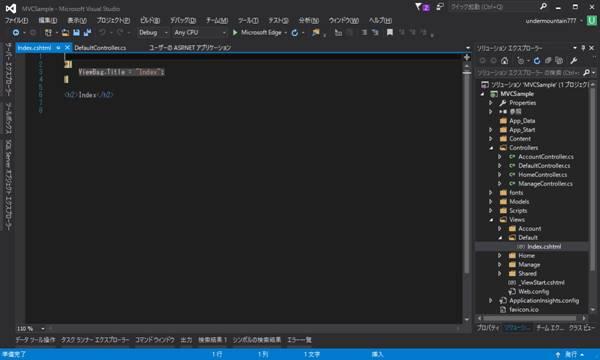Image resolution: width=600 pixels, height=360 pixels.
Task: Click the feedback icon beside notifications
Action: coord(440,7)
